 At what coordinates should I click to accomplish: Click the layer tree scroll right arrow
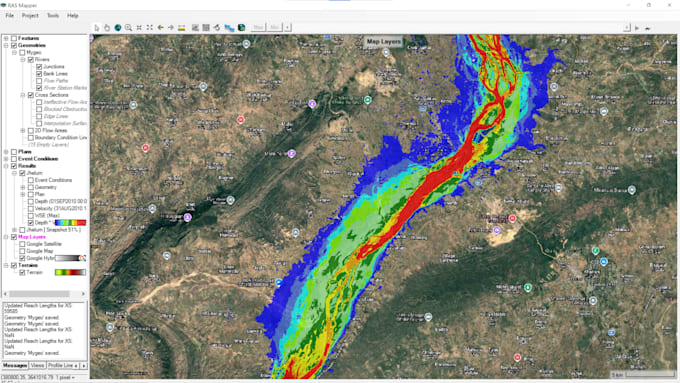click(x=84, y=294)
